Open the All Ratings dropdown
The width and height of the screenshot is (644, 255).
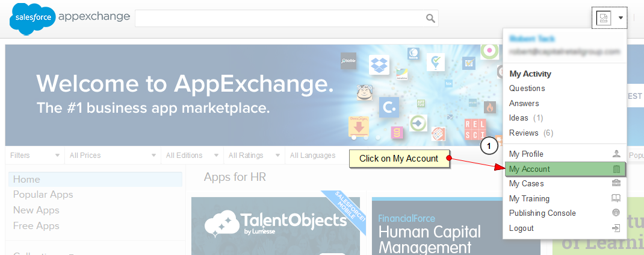[254, 156]
